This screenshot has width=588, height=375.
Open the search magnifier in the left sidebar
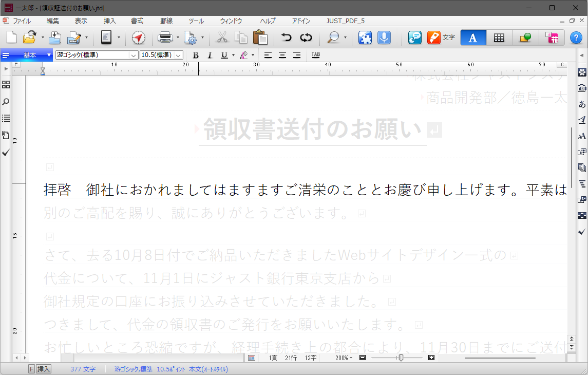(x=6, y=102)
